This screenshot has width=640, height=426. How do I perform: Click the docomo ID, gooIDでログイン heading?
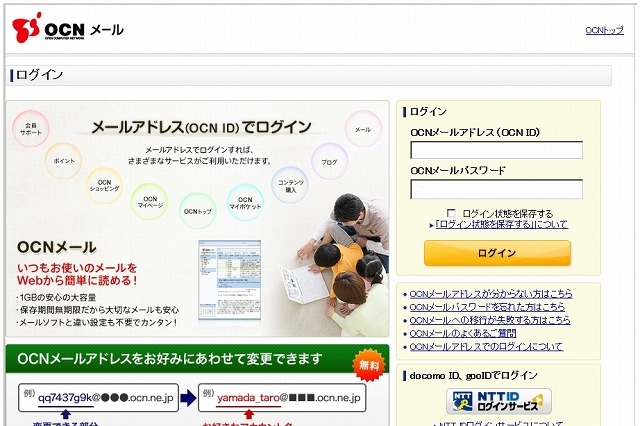(473, 375)
